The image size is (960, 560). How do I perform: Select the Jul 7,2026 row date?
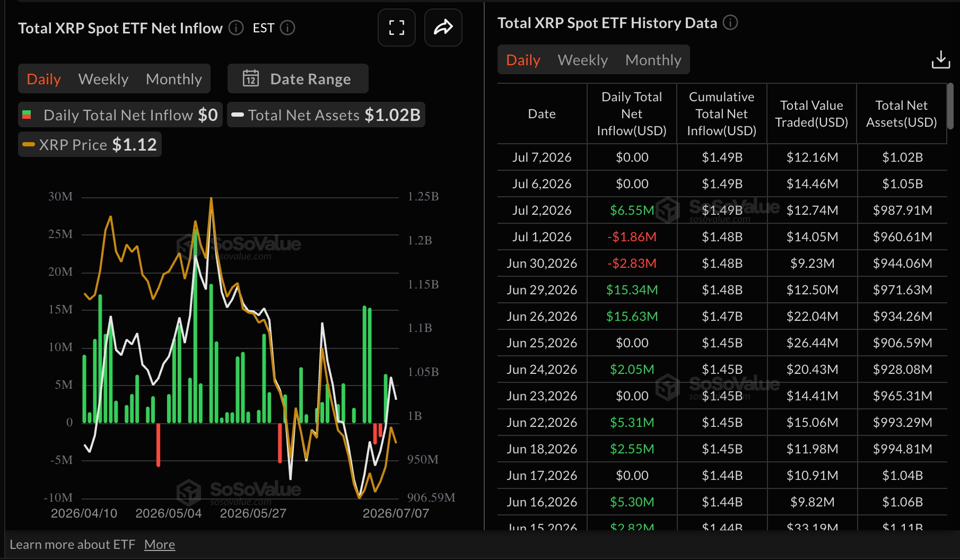pyautogui.click(x=542, y=157)
